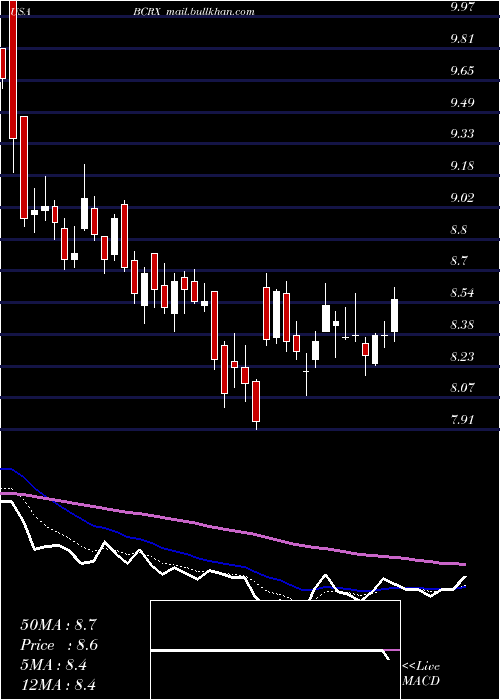Screen dimensions: 500x700
Task: Click the 8.8 price axis label
Action: pos(459,230)
